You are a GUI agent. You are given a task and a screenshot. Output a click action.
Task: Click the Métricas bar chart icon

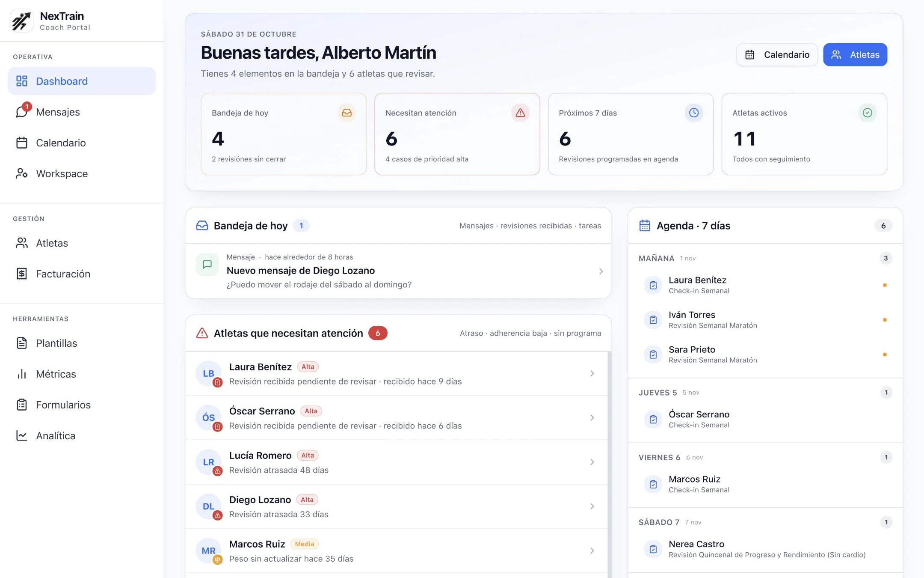(x=22, y=374)
